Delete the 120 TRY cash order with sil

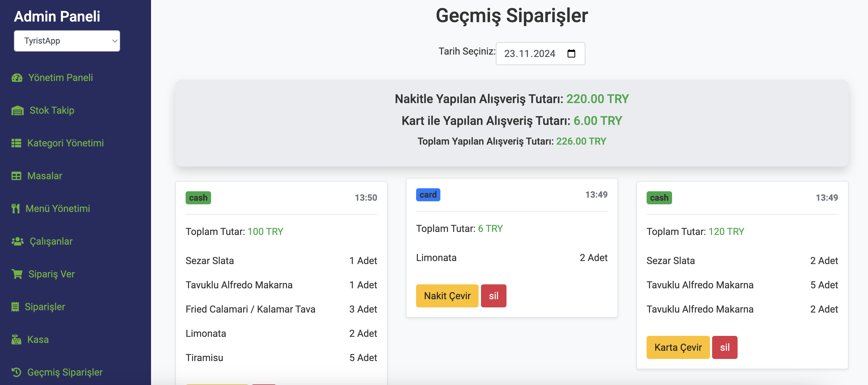(725, 347)
